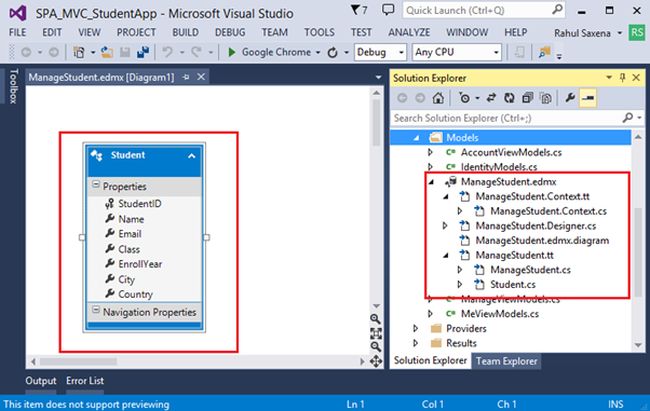Click zoom in icon on diagram
This screenshot has height=411, width=650.
(x=376, y=319)
